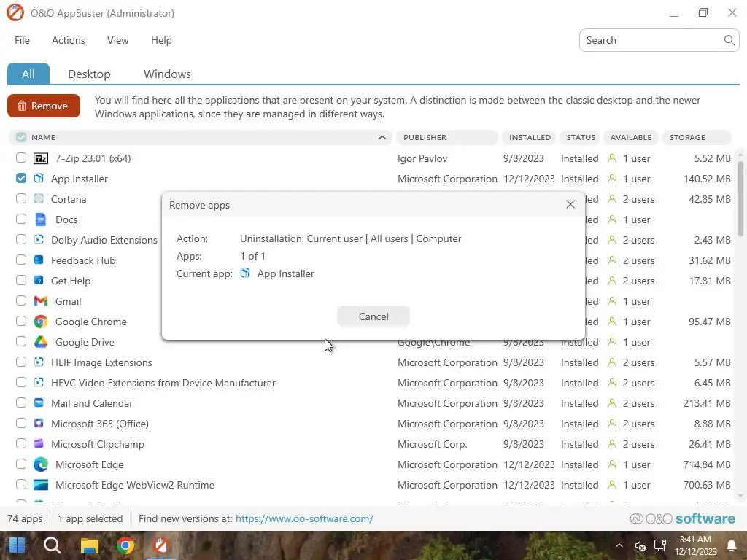Click the Microsoft 365 (Office) name
The height and width of the screenshot is (560, 747).
tap(99, 424)
